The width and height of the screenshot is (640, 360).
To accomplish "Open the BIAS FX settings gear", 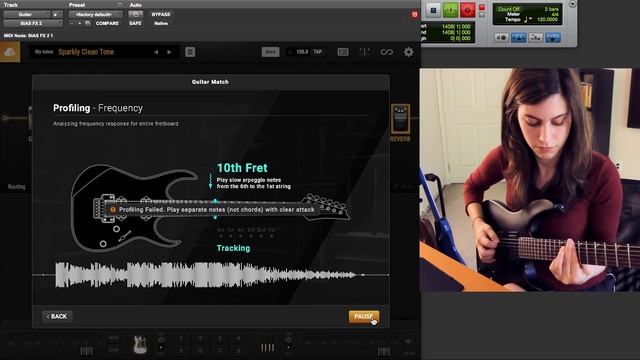I will pos(408,52).
